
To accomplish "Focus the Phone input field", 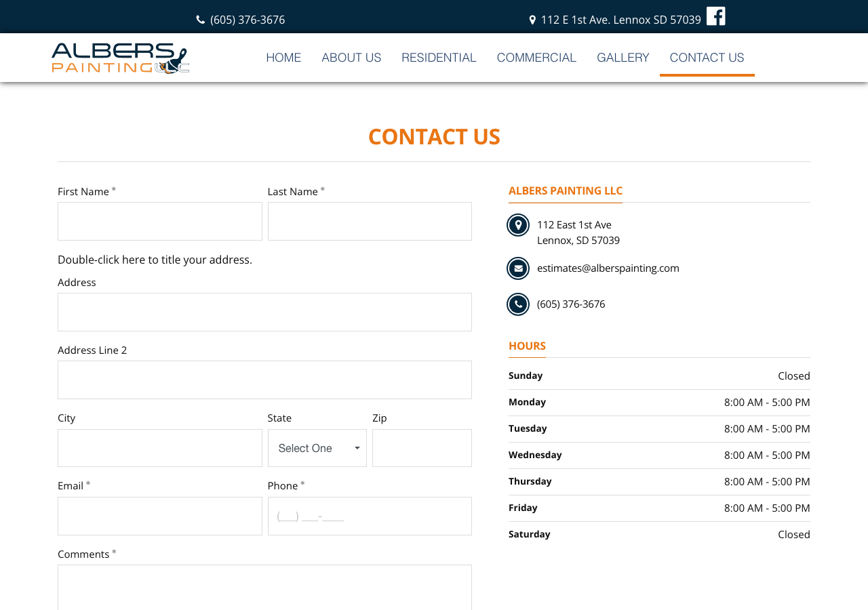I will pyautogui.click(x=370, y=516).
